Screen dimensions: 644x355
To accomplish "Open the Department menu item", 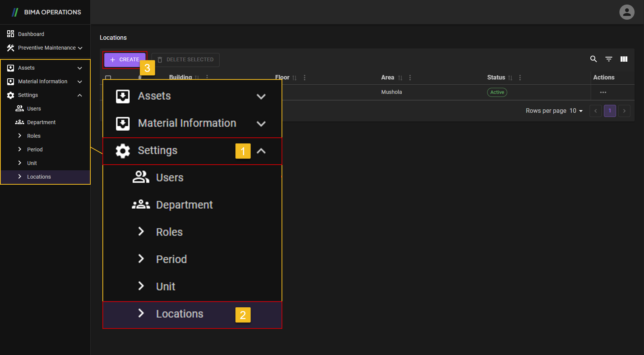I will coord(184,205).
